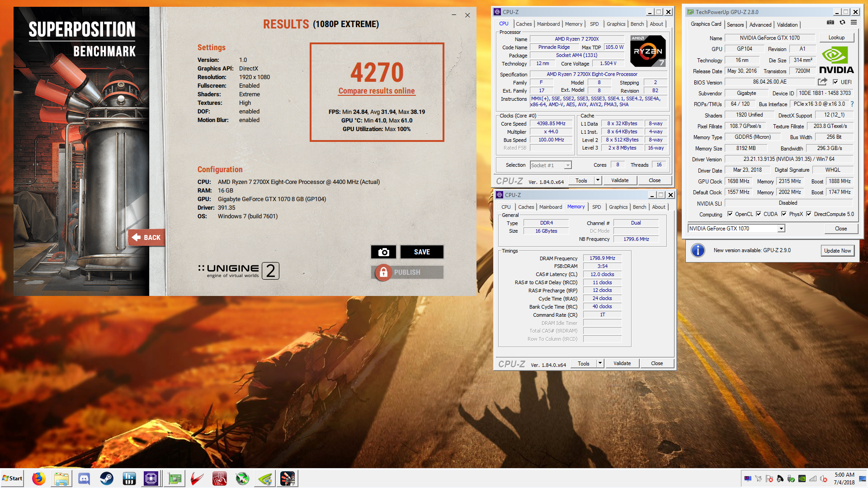Image resolution: width=868 pixels, height=488 pixels.
Task: Open Mainboard tab in upper CPU-Z window
Action: click(x=548, y=24)
